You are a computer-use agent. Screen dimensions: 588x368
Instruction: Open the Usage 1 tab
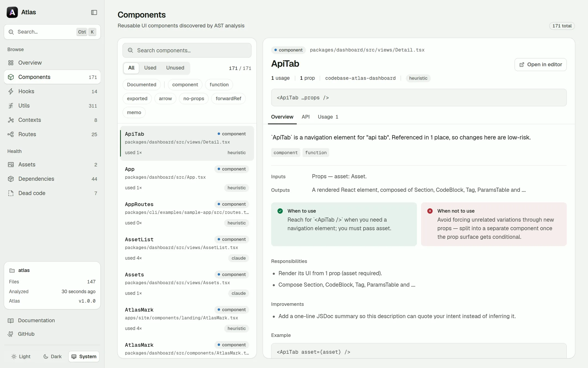tap(328, 117)
